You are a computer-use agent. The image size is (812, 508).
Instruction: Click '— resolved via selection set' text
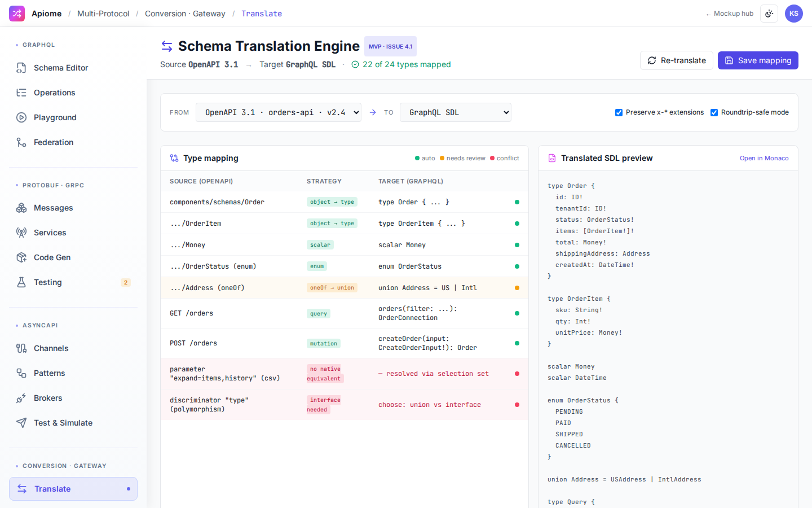click(434, 374)
